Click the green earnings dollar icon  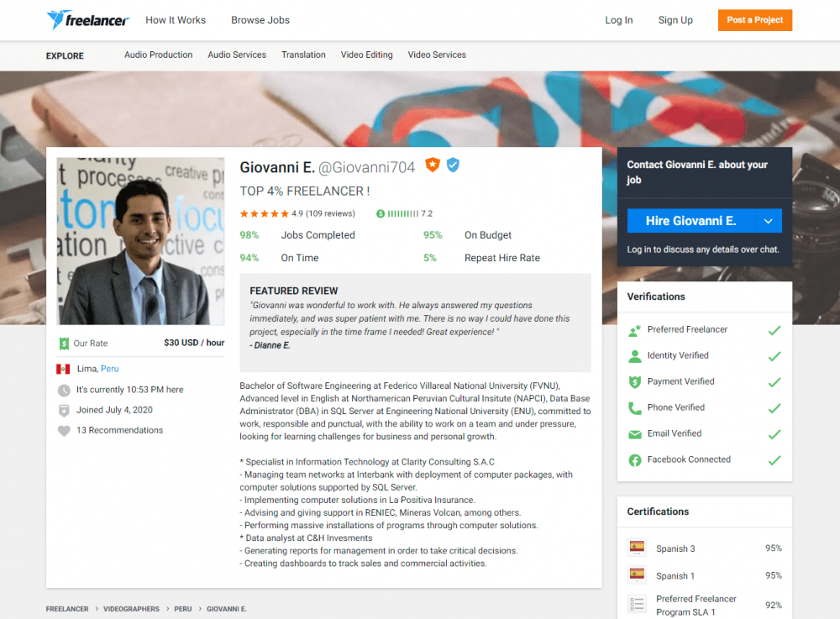click(x=381, y=213)
